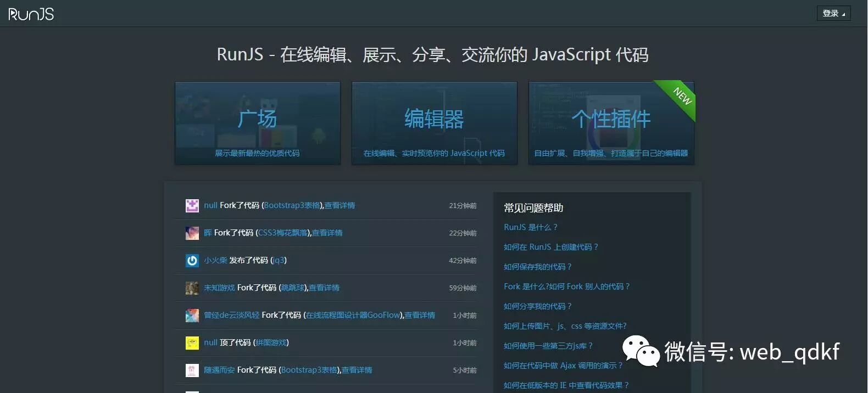The width and height of the screenshot is (868, 393).
Task: Open user 未知游戏 profile link
Action: (219, 288)
